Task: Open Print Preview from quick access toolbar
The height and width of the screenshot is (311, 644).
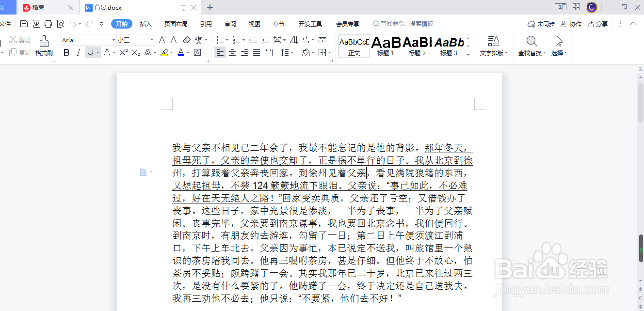Action: tap(61, 24)
